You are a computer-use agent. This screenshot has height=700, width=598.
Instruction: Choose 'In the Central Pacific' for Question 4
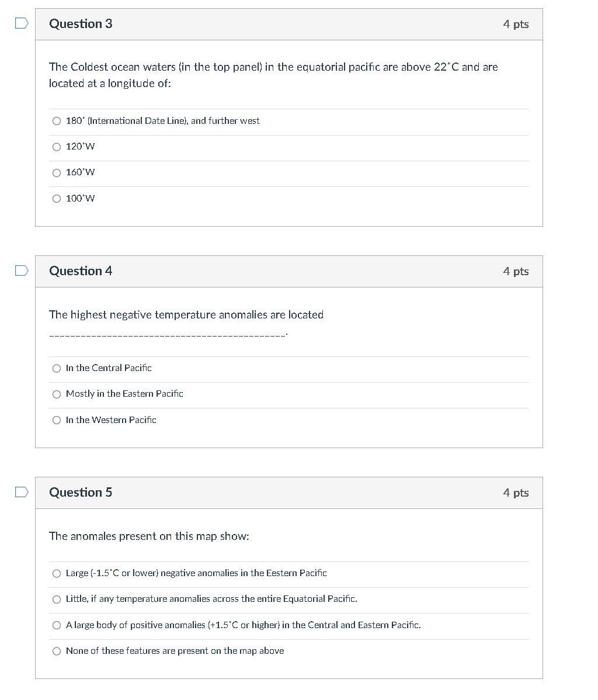(57, 368)
